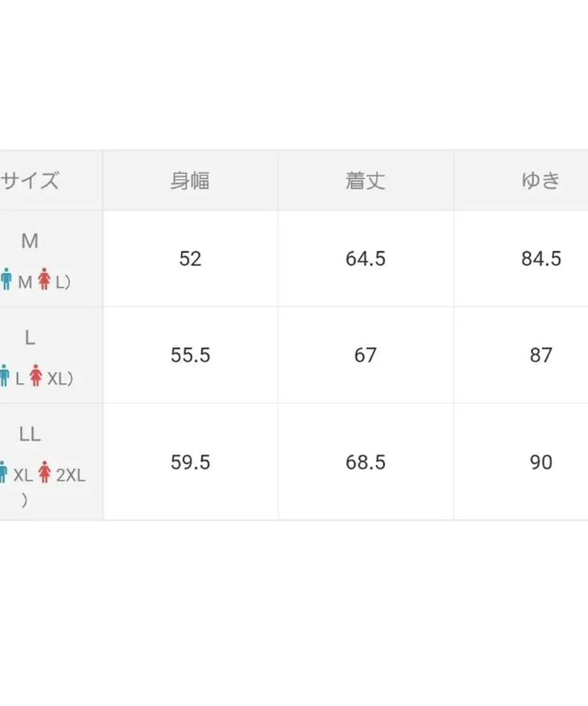Click the 55.5 body width cell
Image resolution: width=588 pixels, height=706 pixels.
[190, 355]
